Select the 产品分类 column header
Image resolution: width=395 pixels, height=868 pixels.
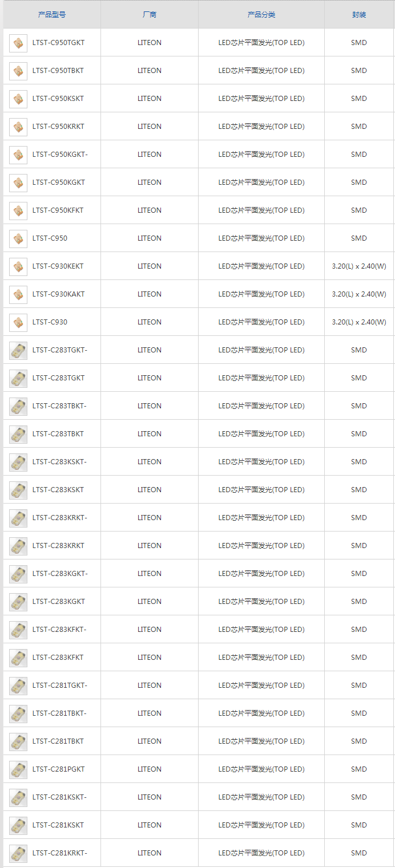[261, 14]
